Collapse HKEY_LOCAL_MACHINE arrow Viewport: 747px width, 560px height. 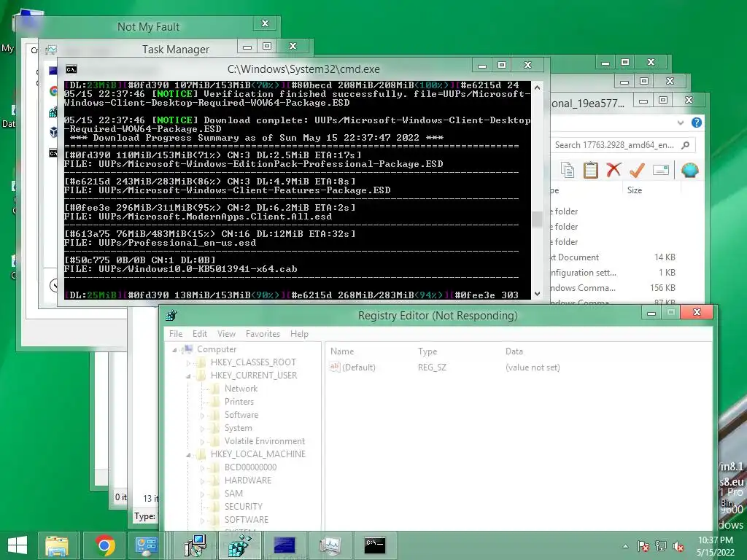[x=188, y=455]
